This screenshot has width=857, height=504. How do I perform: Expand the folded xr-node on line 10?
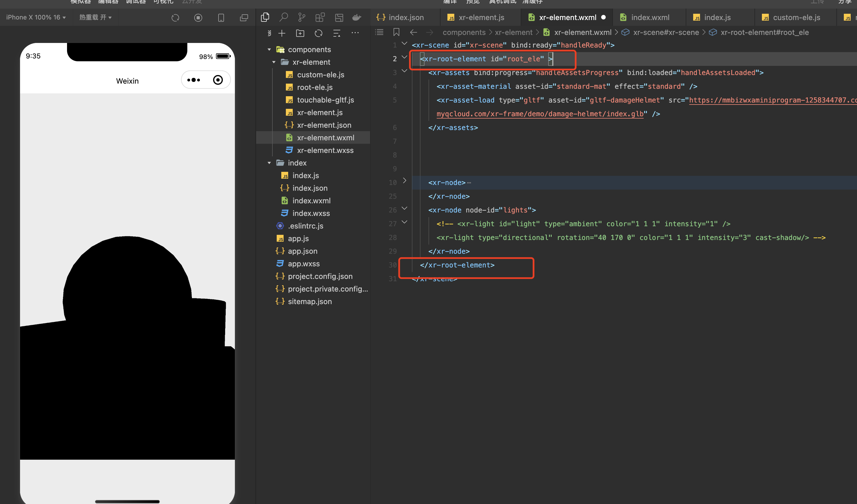tap(404, 181)
